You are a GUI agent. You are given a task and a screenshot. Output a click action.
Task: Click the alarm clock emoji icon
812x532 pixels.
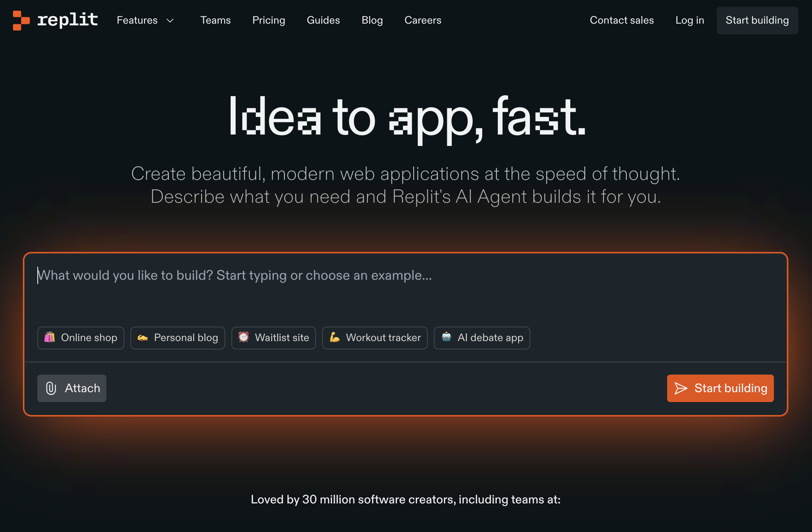(244, 337)
